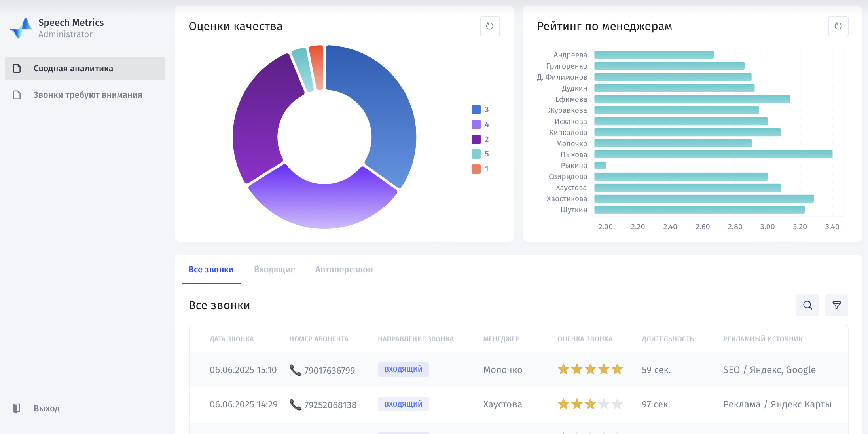Click source Реклама / Яндекс Карты

(x=777, y=404)
